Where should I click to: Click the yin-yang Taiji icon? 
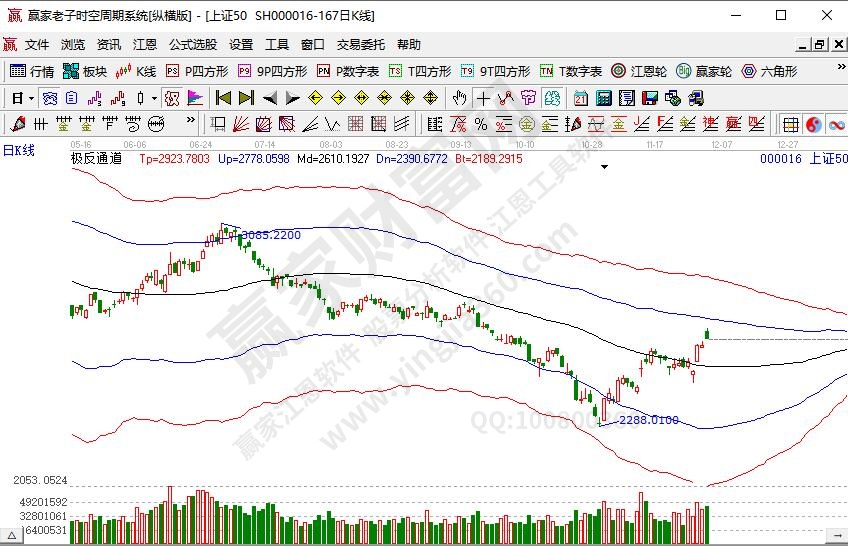click(813, 124)
